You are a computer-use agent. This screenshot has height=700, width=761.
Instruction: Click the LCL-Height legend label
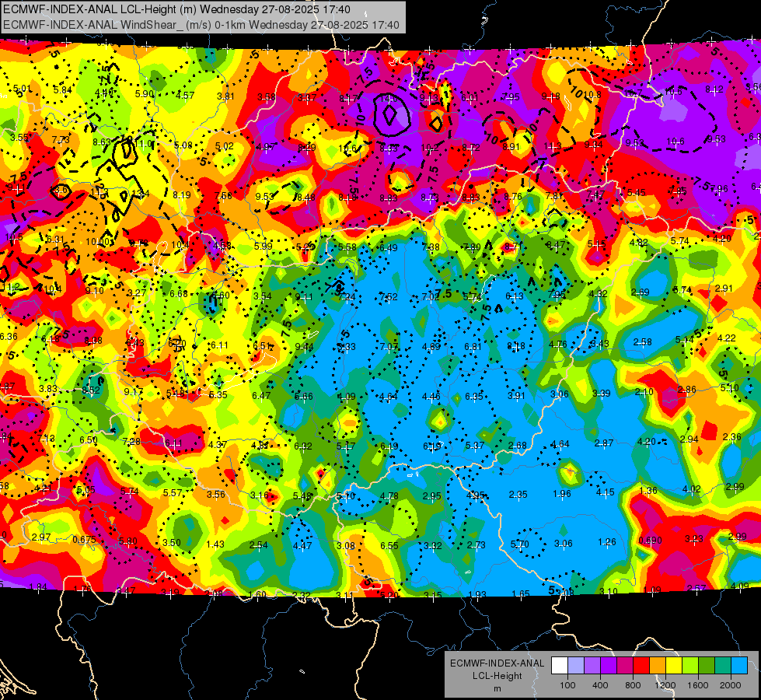pos(497,676)
